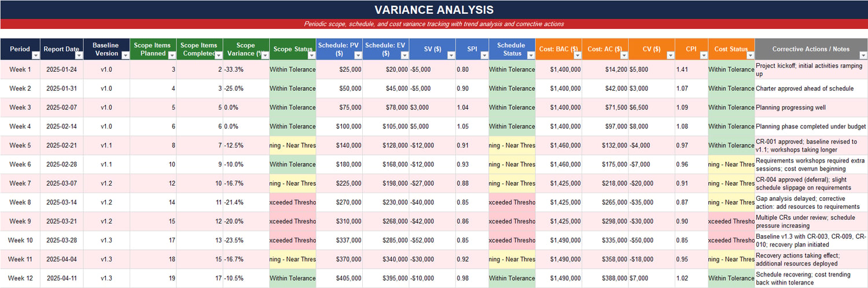Open the Cost Status filter dropdown
Viewport: 868px width, 288px height.
(750, 55)
